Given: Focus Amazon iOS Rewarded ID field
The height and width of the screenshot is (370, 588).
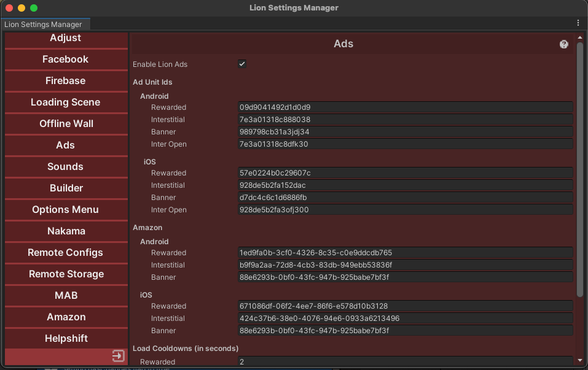Looking at the screenshot, I should (405, 306).
